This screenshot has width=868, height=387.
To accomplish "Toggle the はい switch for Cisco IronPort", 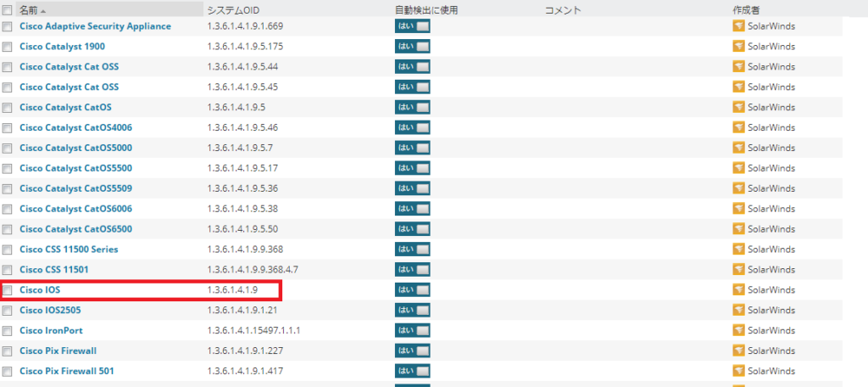I will coord(413,330).
